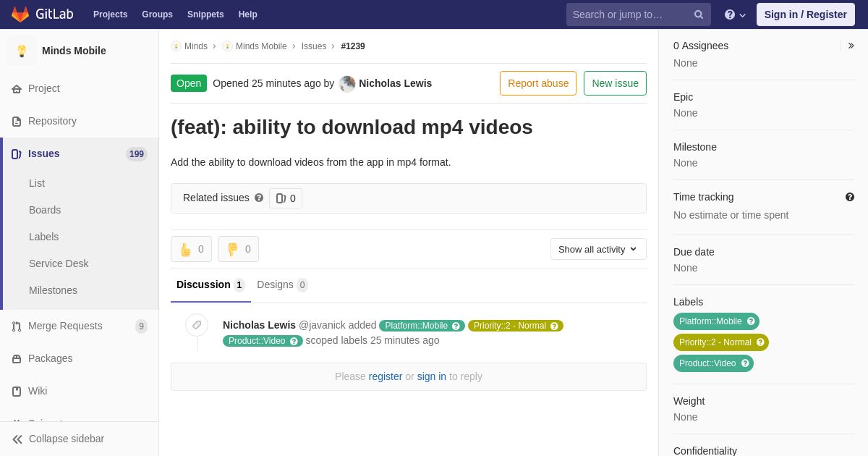Open the help question mark menu
Screen dimensions: 868x456
(735, 14)
